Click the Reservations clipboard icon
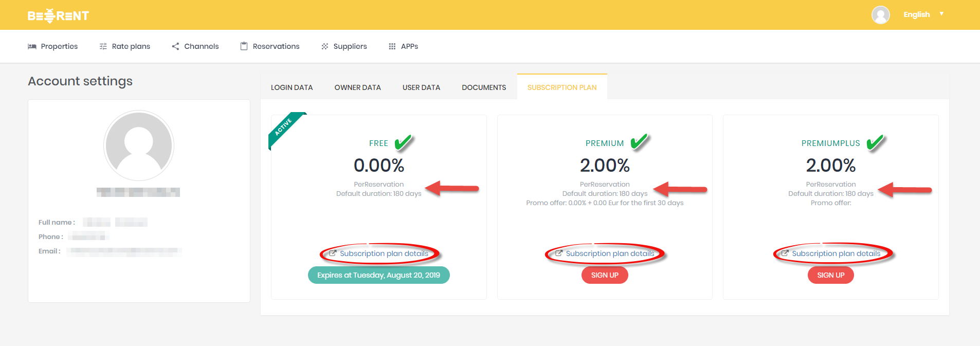This screenshot has height=346, width=980. tap(244, 46)
